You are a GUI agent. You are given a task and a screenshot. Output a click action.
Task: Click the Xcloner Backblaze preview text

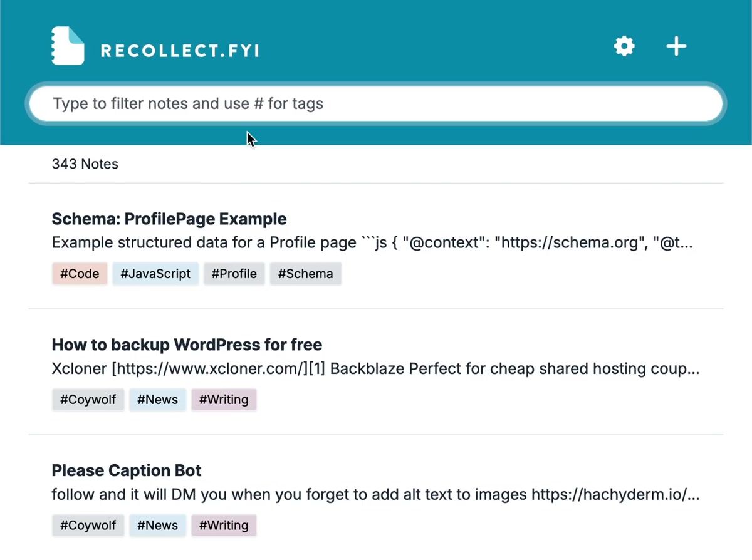(x=375, y=368)
